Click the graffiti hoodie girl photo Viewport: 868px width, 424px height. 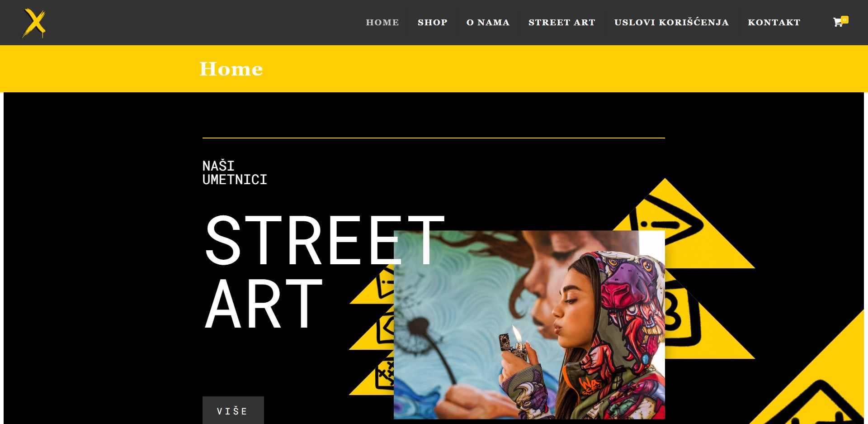529,325
